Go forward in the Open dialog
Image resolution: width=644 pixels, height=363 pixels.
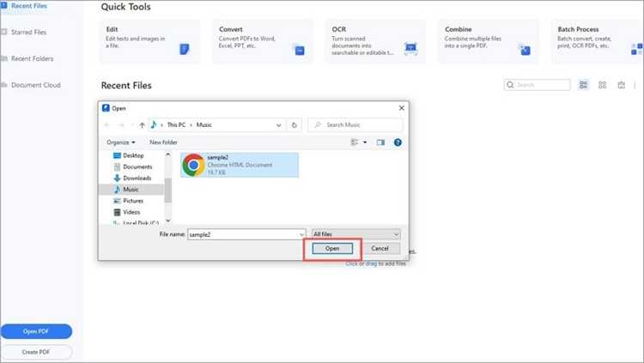pyautogui.click(x=121, y=124)
